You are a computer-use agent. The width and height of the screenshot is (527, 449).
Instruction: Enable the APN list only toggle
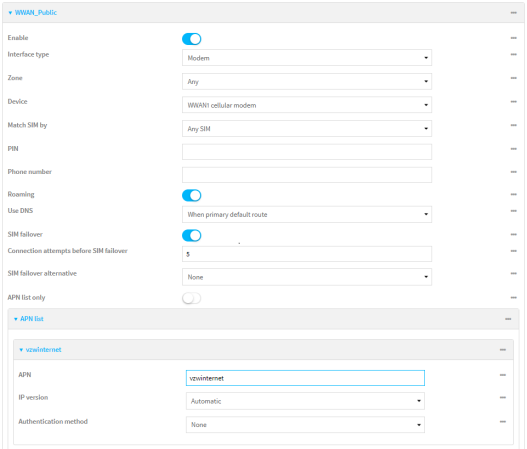[192, 298]
